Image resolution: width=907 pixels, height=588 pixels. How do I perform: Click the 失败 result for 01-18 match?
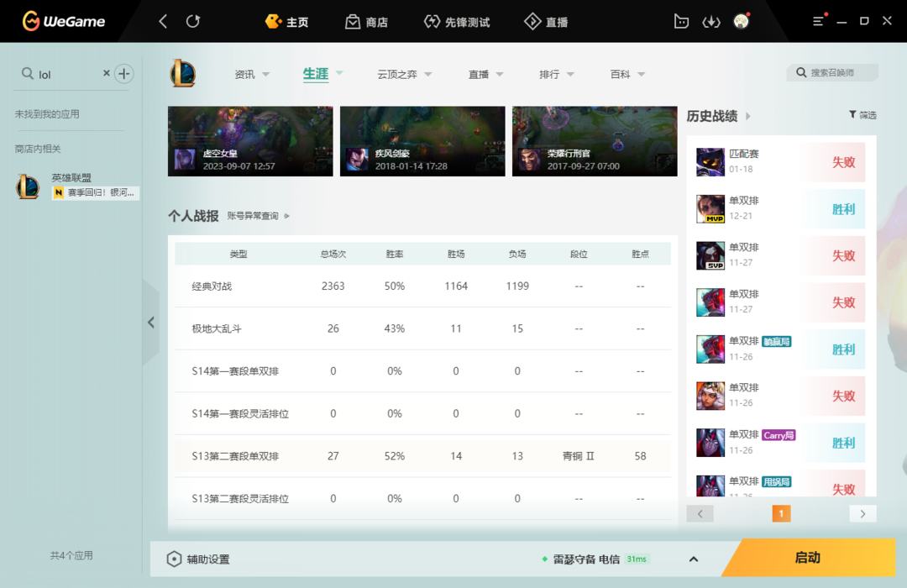843,162
